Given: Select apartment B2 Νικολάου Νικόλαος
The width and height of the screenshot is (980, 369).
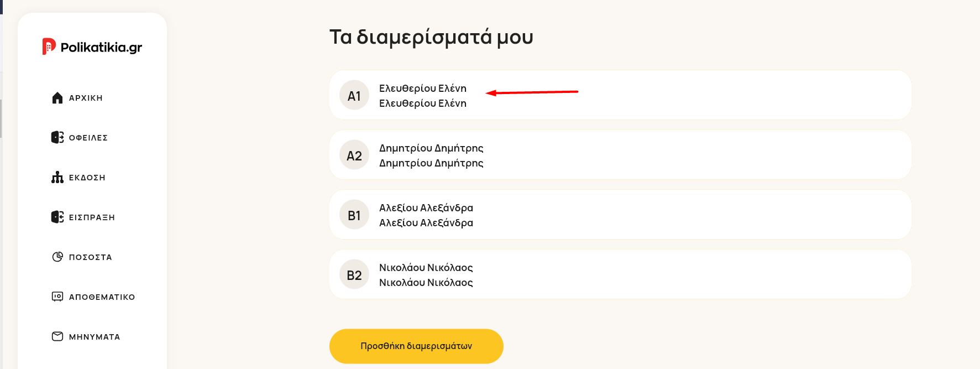Looking at the screenshot, I should point(620,274).
